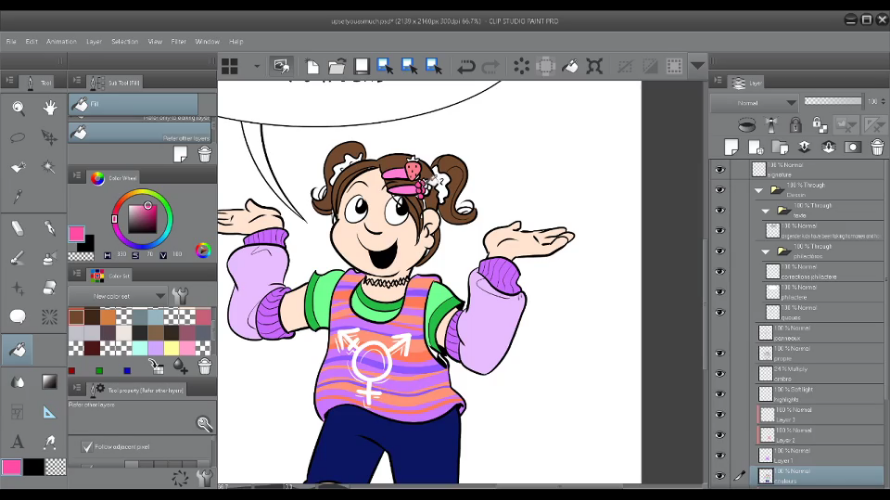The image size is (890, 500).
Task: Click the Undo arrow in the command bar
Action: (466, 66)
